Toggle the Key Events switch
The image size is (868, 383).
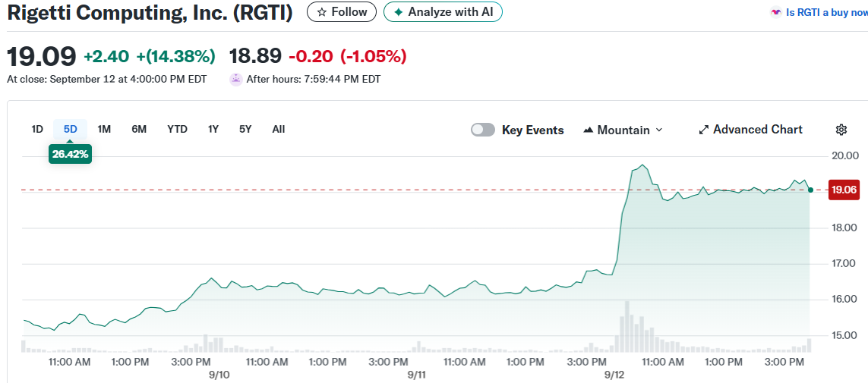(x=483, y=130)
